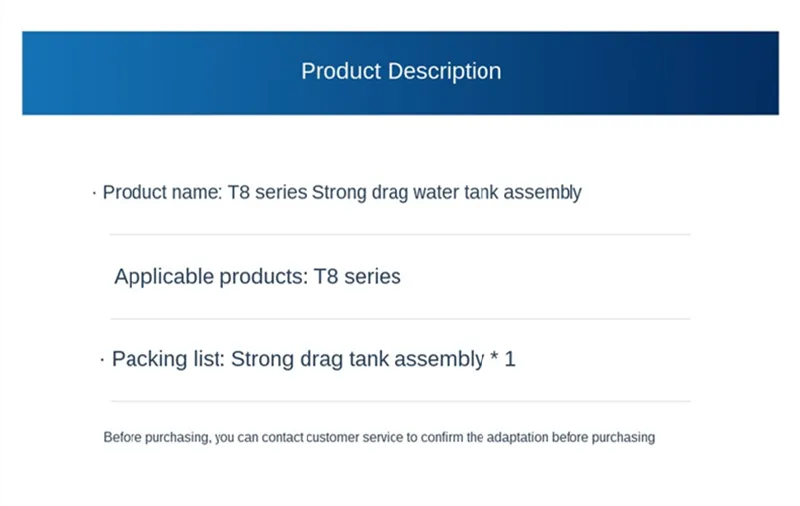Click 'Strong drag tank assembly' in packing list
800x506 pixels.
point(358,360)
